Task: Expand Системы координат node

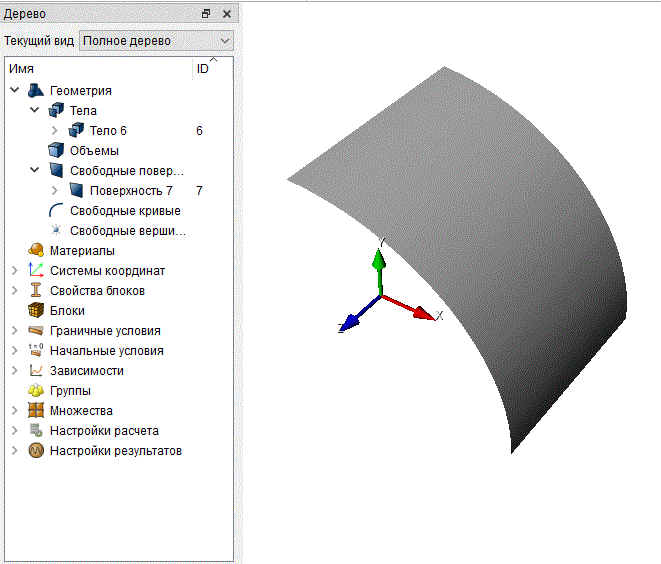Action: tap(15, 270)
